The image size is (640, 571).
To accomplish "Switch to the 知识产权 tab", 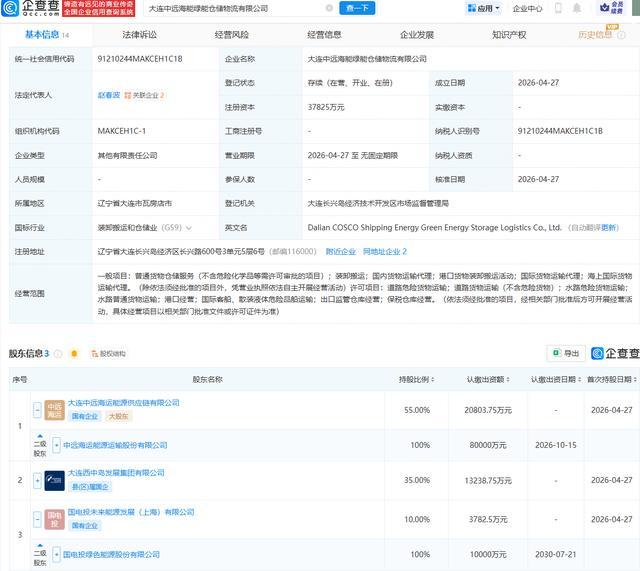I will pyautogui.click(x=509, y=35).
